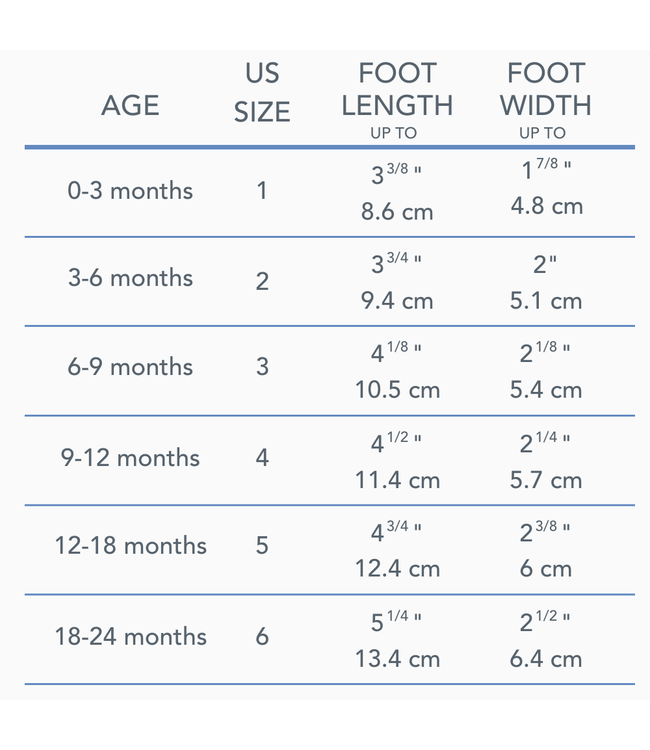The width and height of the screenshot is (650, 750).
Task: Click the 8.6 cm foot length value
Action: tap(397, 212)
